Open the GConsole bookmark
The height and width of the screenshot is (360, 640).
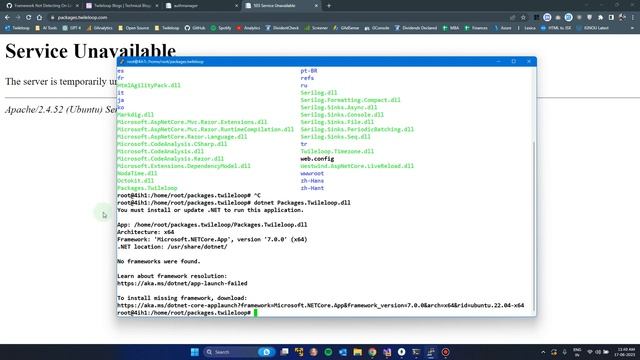(x=377, y=28)
